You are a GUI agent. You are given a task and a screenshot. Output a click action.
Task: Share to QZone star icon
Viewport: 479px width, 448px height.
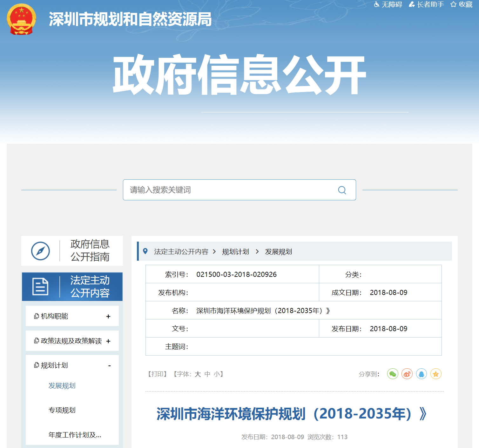click(x=436, y=374)
